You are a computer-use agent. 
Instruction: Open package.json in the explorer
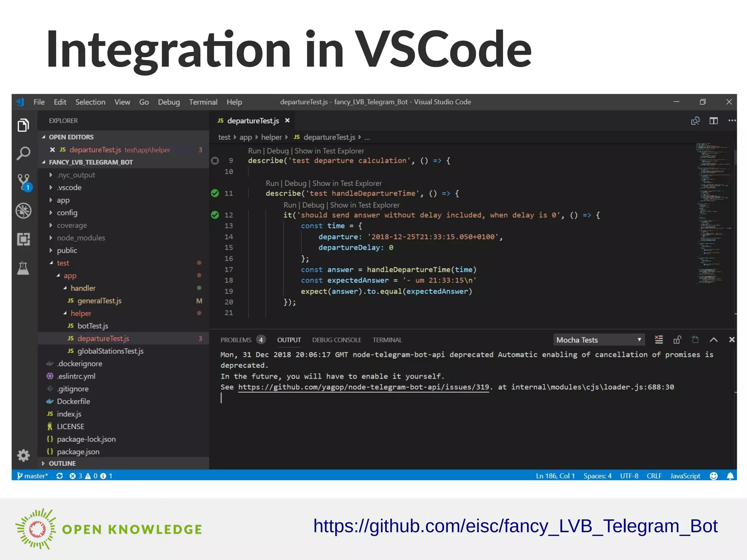click(78, 452)
